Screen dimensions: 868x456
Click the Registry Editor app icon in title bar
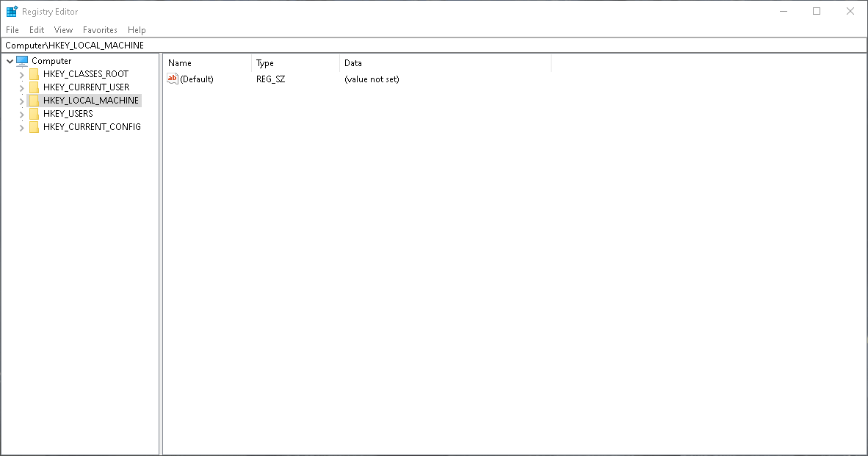click(12, 11)
